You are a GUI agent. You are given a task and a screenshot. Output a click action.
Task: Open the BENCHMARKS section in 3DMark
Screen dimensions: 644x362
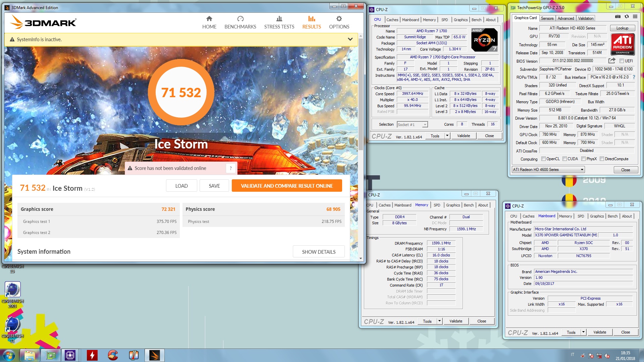click(x=240, y=22)
